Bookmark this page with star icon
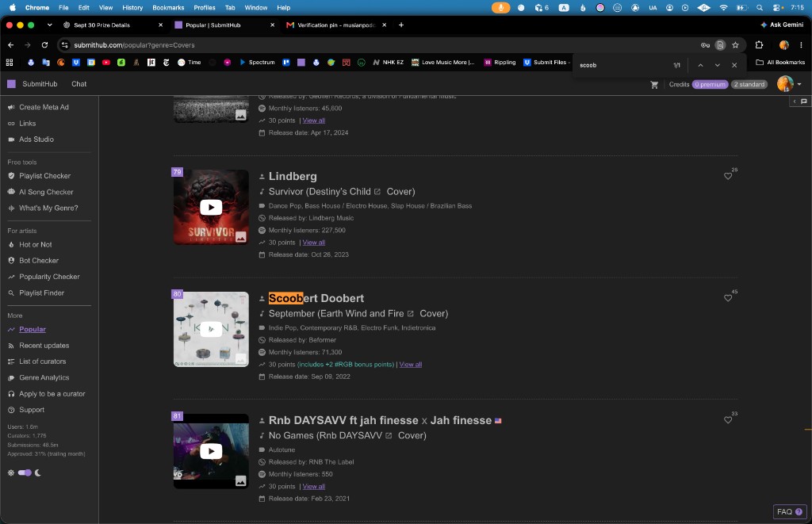 735,45
